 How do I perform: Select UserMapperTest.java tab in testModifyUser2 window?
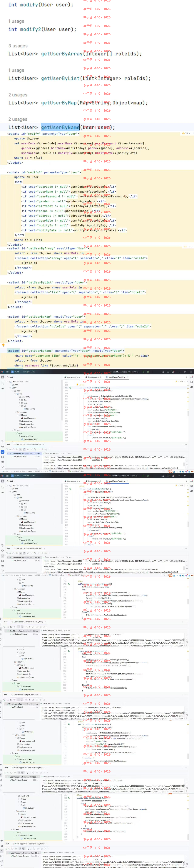117,481
